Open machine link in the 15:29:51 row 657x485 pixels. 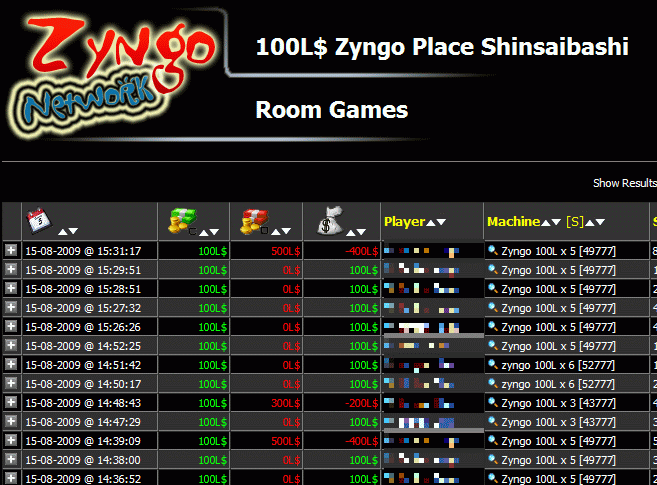(559, 270)
